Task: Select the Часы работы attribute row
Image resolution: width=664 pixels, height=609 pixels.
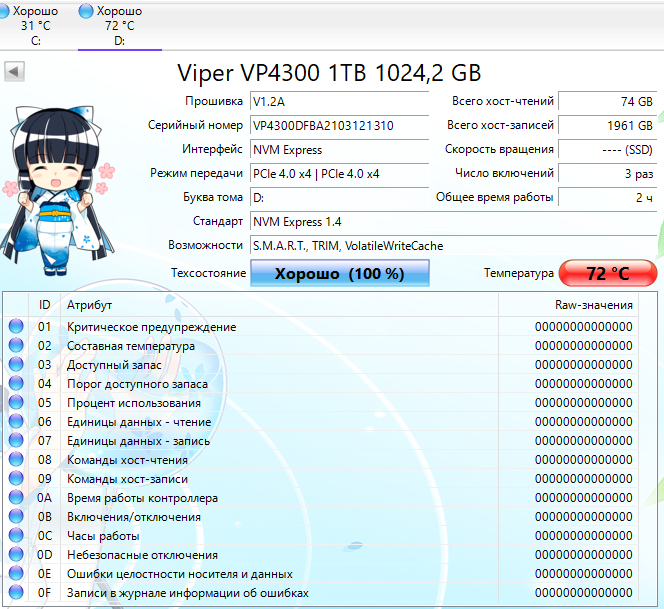Action: (x=321, y=536)
